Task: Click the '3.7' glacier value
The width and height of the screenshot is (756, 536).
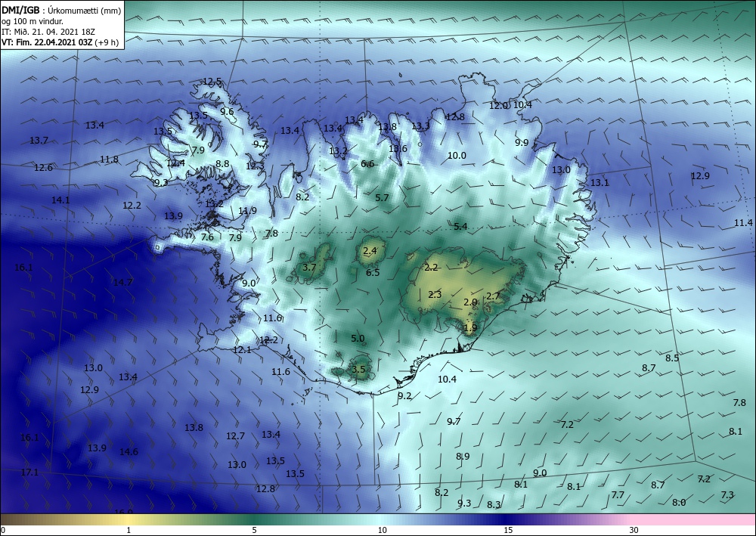Action: click(x=309, y=267)
